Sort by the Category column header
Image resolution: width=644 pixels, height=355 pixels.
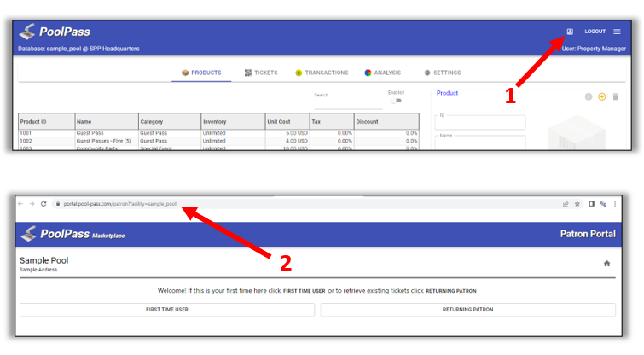[x=170, y=122]
